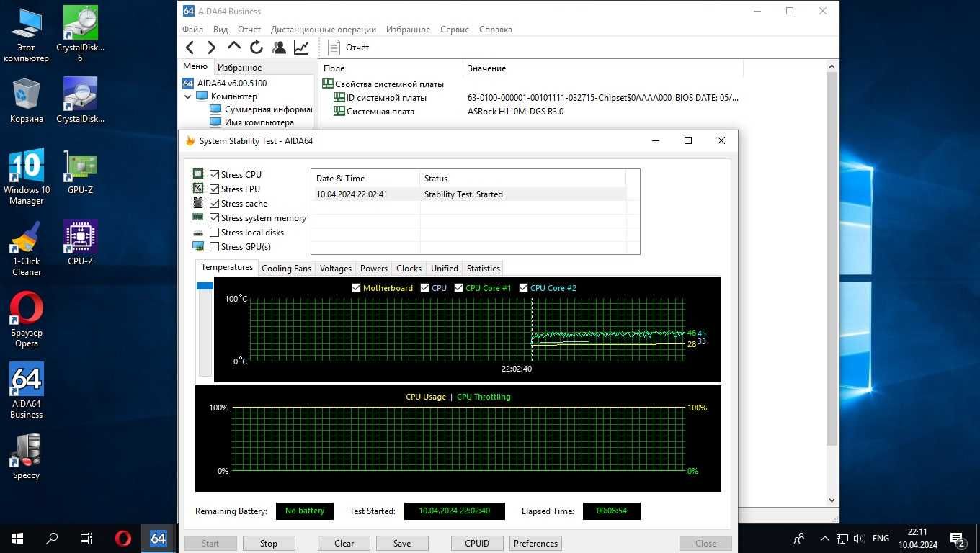This screenshot has width=980, height=553.
Task: Open Браузер Opera desktop shortcut
Action: pos(26,320)
